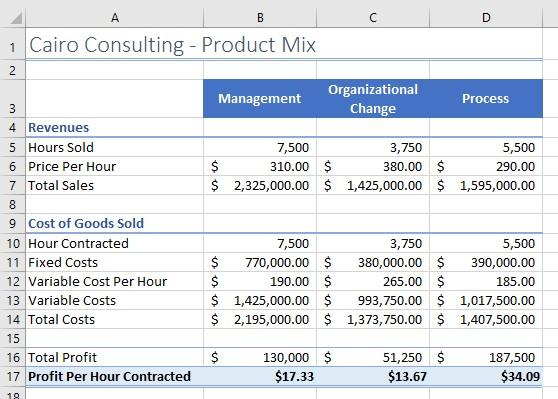The height and width of the screenshot is (399, 558).
Task: Click the title cell Cairo Consulting - Product Mix
Action: coord(115,44)
